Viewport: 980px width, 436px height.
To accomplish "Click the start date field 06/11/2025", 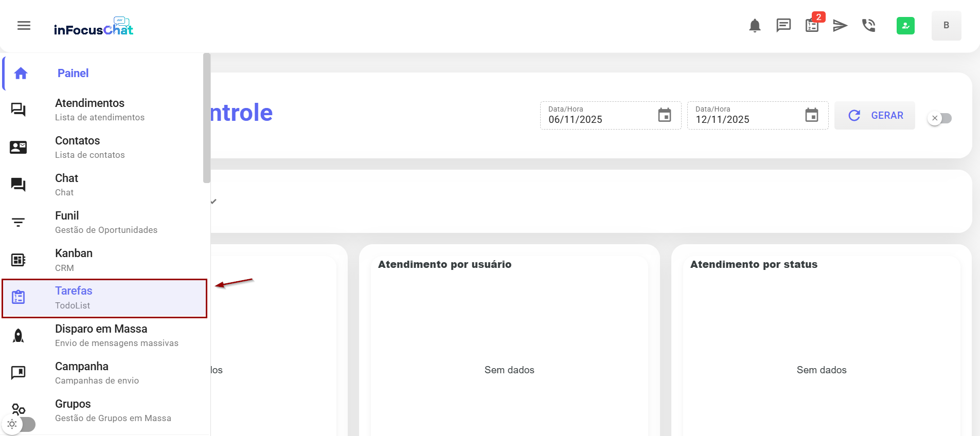I will click(597, 119).
